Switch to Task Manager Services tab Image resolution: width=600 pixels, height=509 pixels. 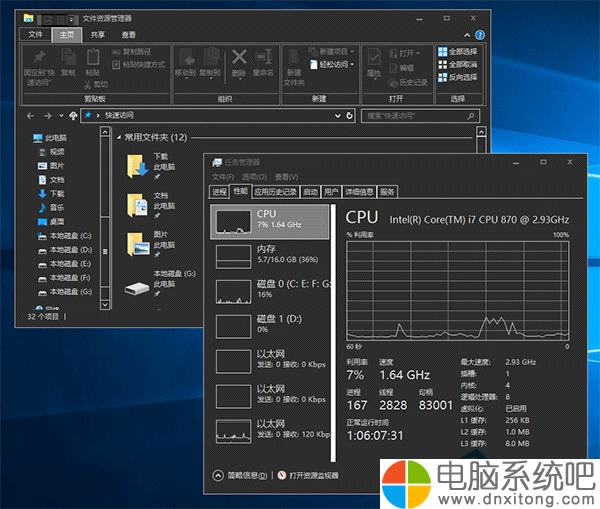(387, 192)
